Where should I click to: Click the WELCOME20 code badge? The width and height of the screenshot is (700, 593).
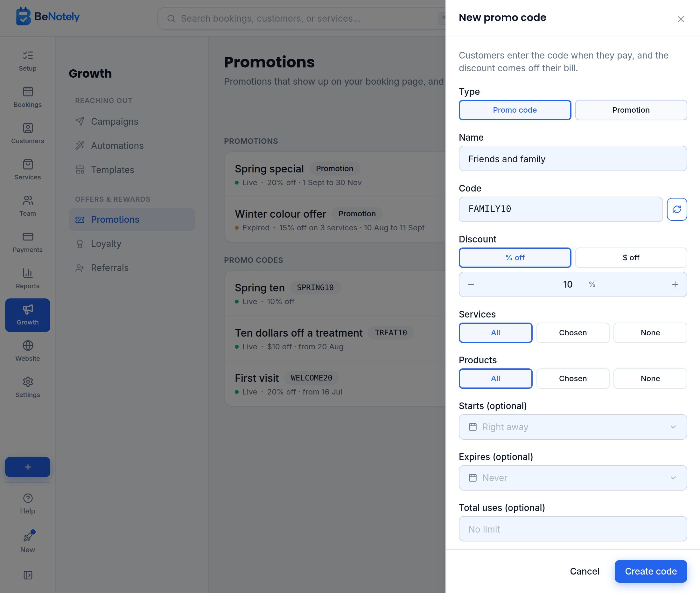[x=311, y=378]
